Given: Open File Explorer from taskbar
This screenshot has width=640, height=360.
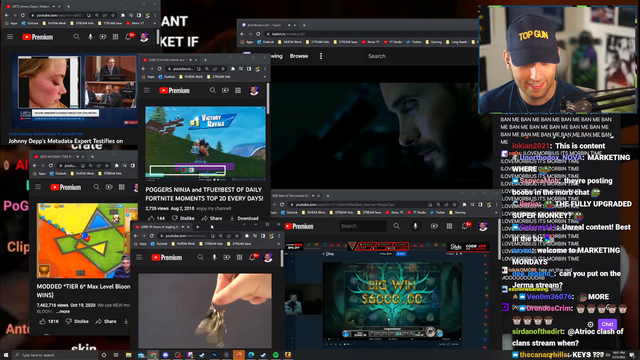Looking at the screenshot, I should pyautogui.click(x=129, y=355).
